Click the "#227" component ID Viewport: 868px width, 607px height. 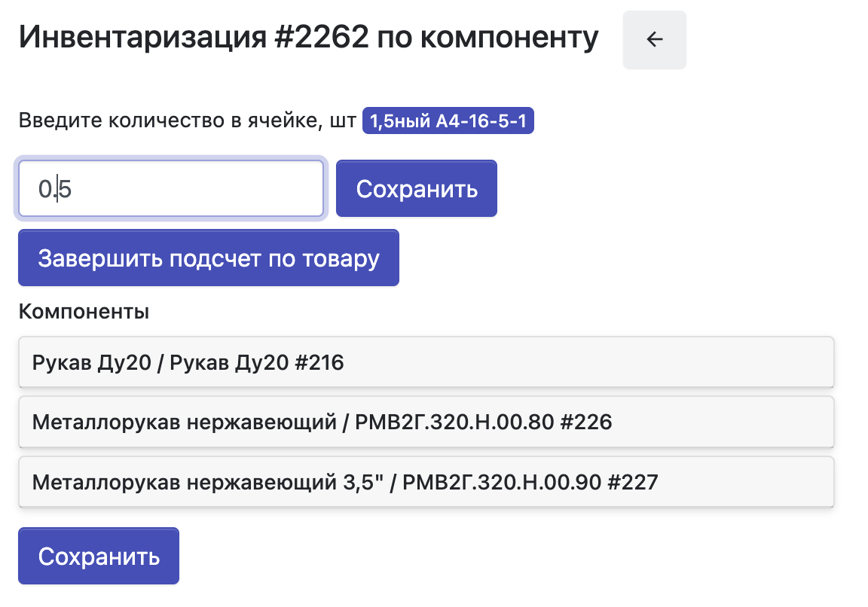633,482
